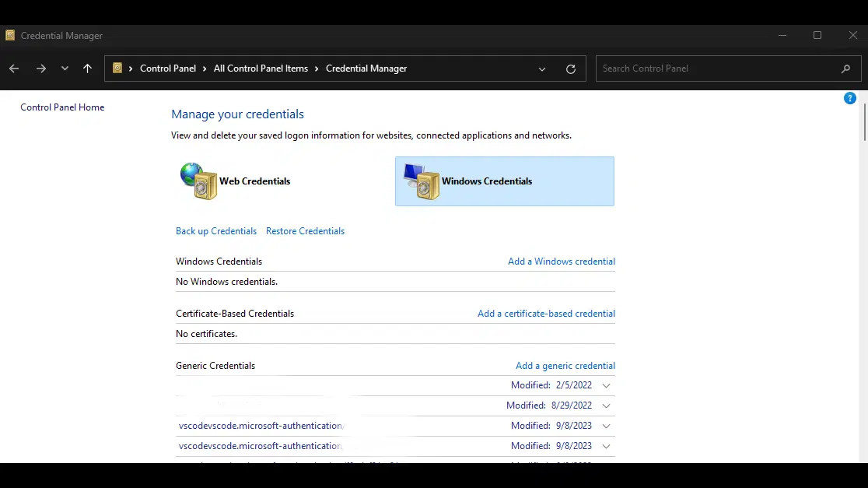Click Add a Windows credential link
The image size is (868, 488).
(x=561, y=262)
